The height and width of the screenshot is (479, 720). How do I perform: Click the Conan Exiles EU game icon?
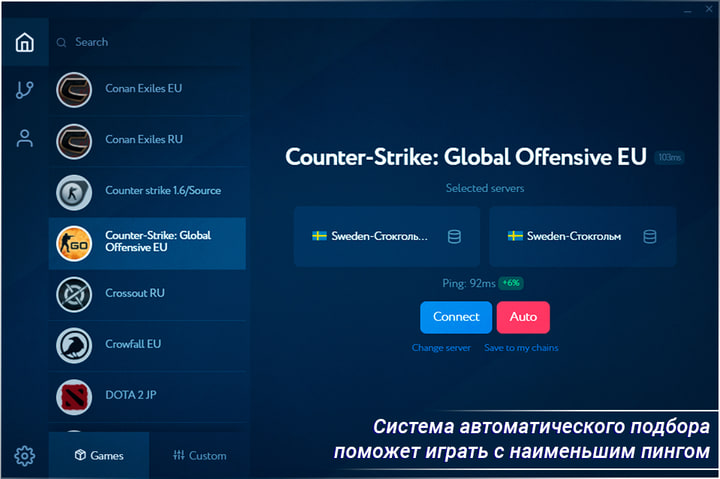(x=74, y=90)
